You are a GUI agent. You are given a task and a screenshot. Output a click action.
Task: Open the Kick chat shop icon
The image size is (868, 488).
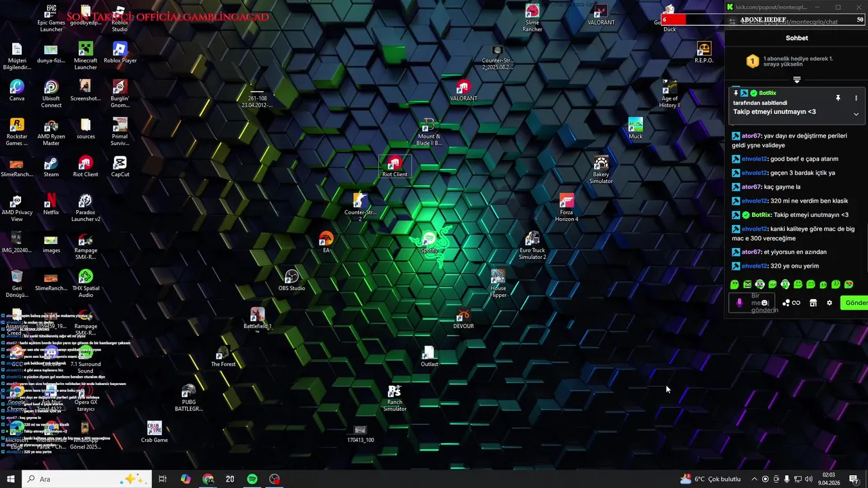pos(813,303)
